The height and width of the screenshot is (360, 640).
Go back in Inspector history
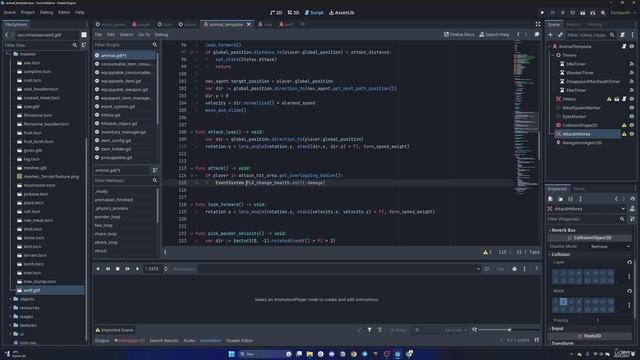point(616,199)
